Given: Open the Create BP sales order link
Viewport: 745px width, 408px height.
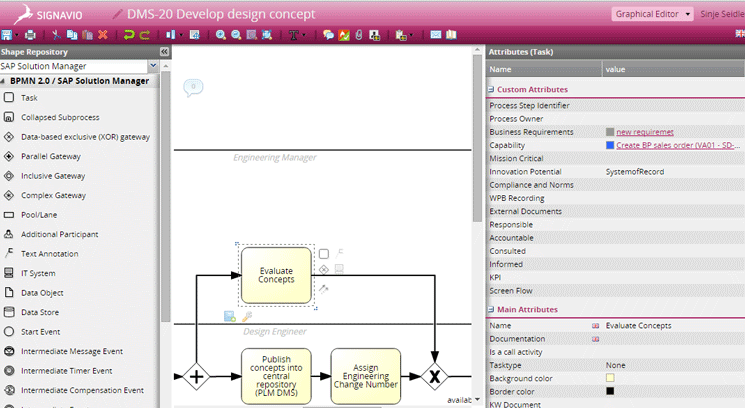Looking at the screenshot, I should pos(678,145).
